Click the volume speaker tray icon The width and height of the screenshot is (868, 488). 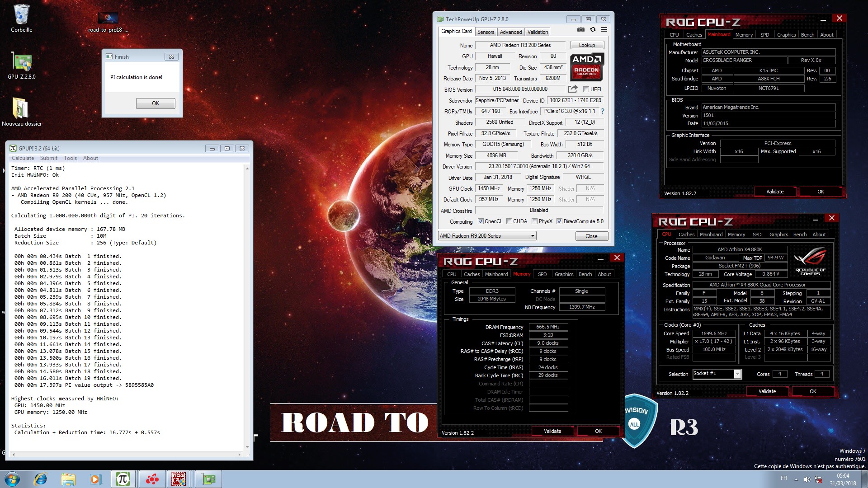tap(807, 479)
